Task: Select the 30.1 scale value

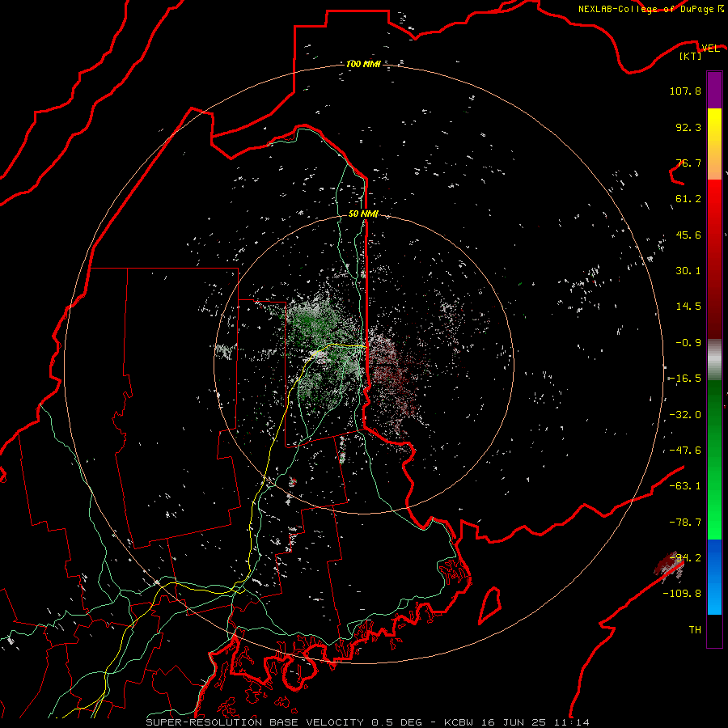Action: (688, 271)
